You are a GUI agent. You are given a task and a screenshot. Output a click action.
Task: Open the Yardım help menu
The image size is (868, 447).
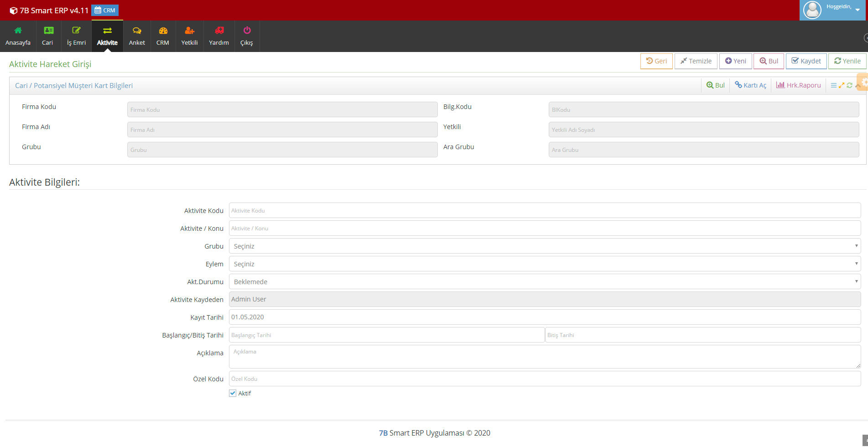(219, 36)
